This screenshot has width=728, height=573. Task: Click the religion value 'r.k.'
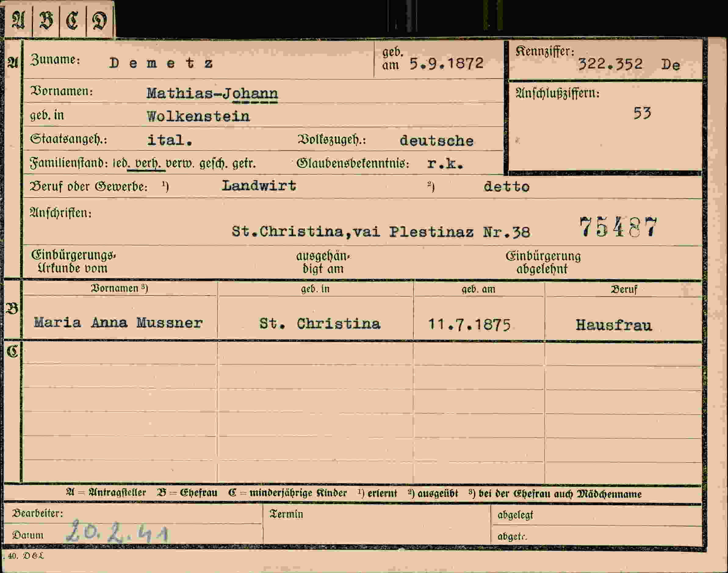pos(445,163)
